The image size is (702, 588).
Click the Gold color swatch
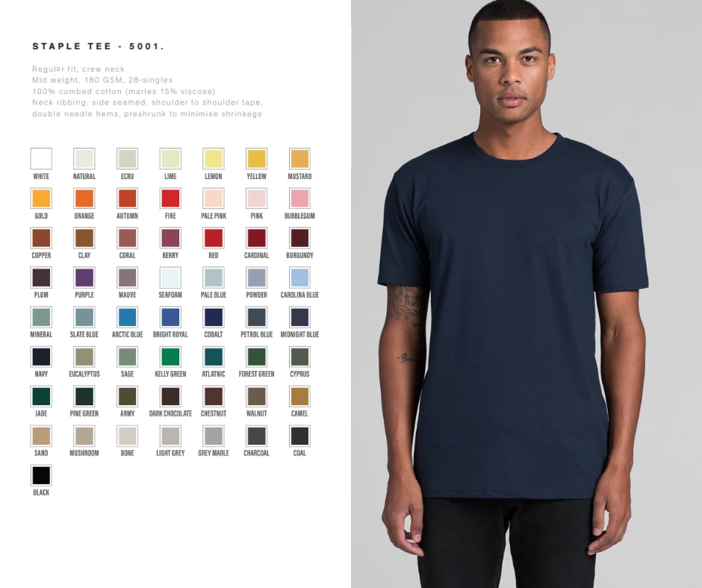pyautogui.click(x=41, y=198)
